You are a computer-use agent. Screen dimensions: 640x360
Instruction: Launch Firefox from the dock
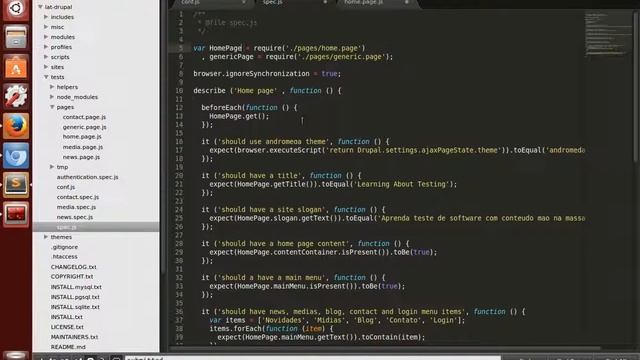[x=16, y=126]
